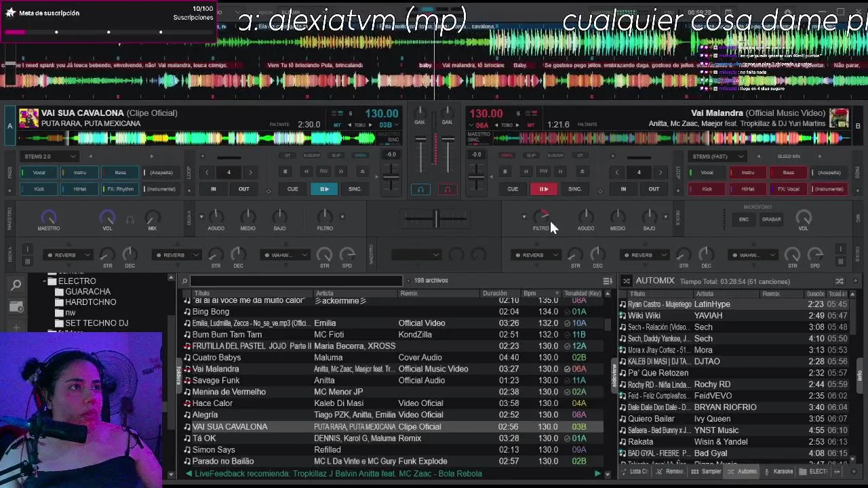Click GRABAR microphone record button
This screenshot has height=488, width=868.
pyautogui.click(x=771, y=219)
